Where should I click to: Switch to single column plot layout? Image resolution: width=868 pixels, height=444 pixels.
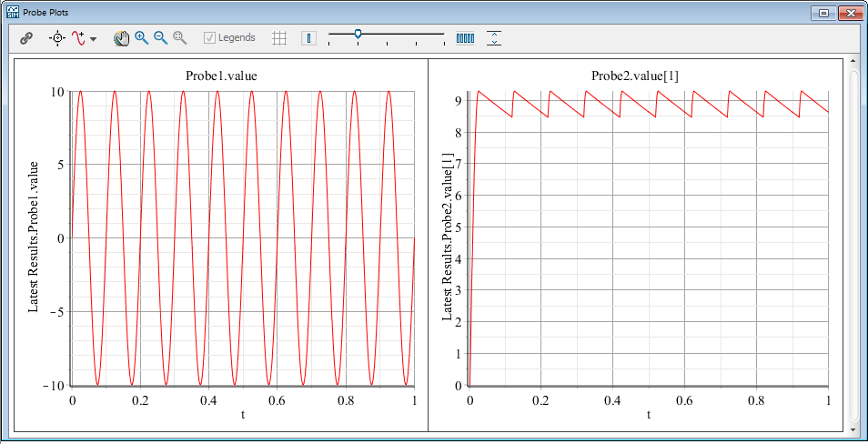click(308, 38)
